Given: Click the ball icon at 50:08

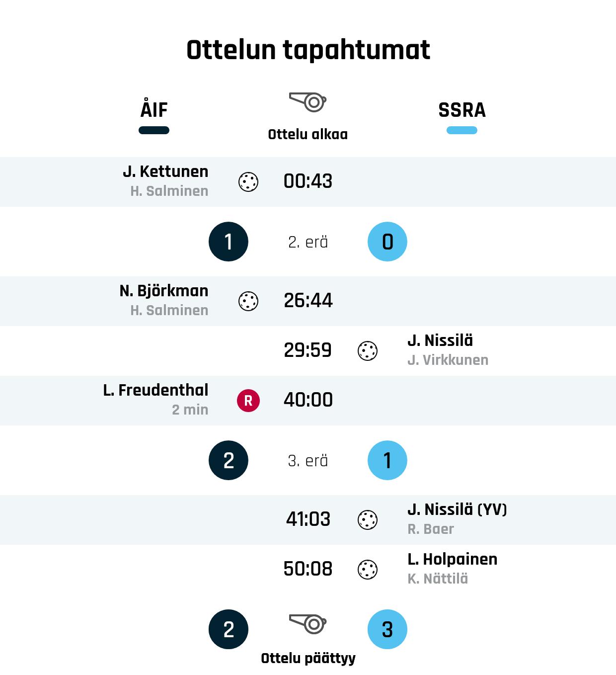Looking at the screenshot, I should point(368,570).
